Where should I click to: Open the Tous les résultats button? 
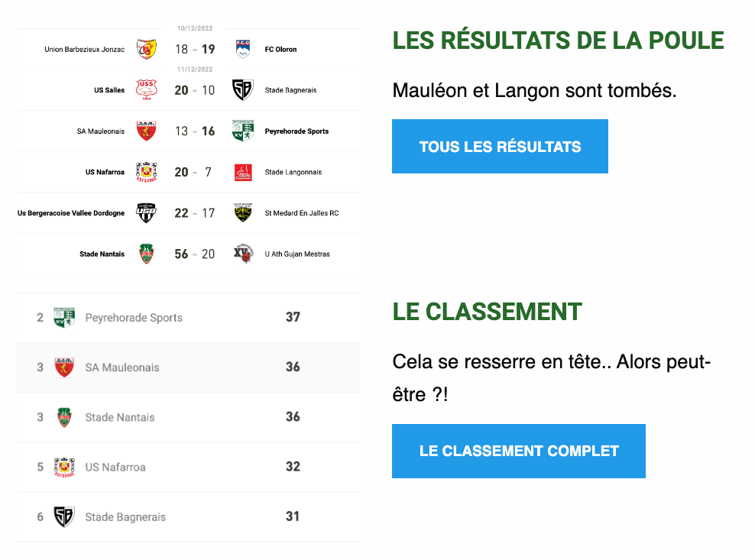500,147
